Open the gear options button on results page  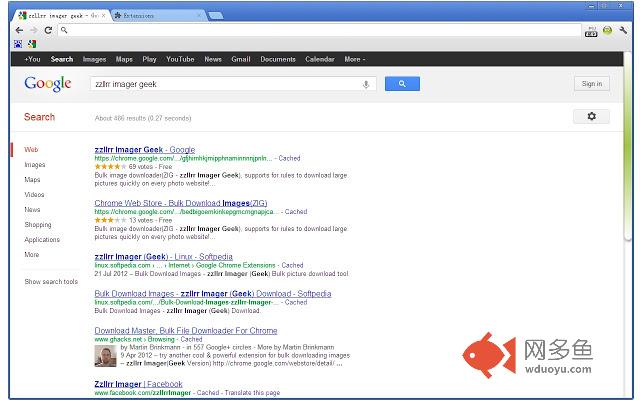click(x=591, y=116)
